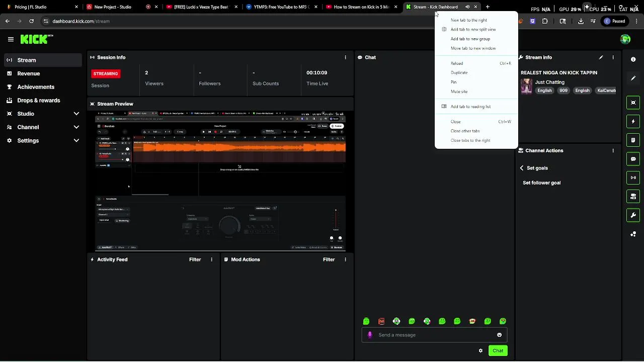Viewport: 644px width, 362px height.
Task: Expand the Settings sidebar section
Action: 76,141
